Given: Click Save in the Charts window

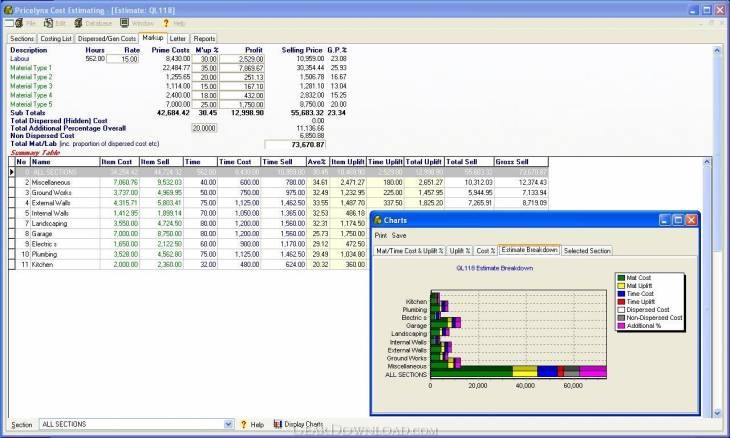Looking at the screenshot, I should (399, 236).
